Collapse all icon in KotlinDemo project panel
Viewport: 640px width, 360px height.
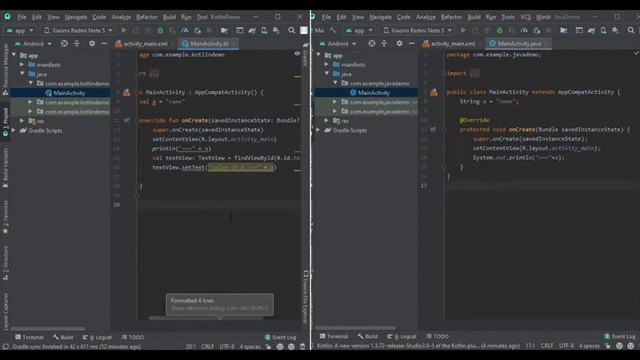point(77,44)
